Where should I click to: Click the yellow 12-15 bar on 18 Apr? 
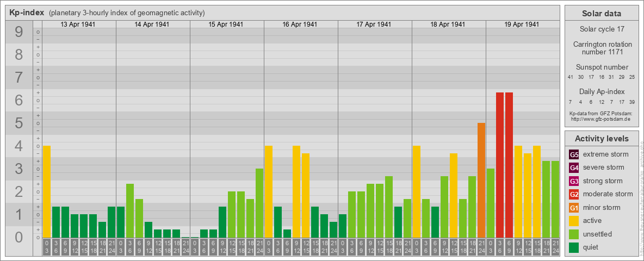tap(454, 195)
